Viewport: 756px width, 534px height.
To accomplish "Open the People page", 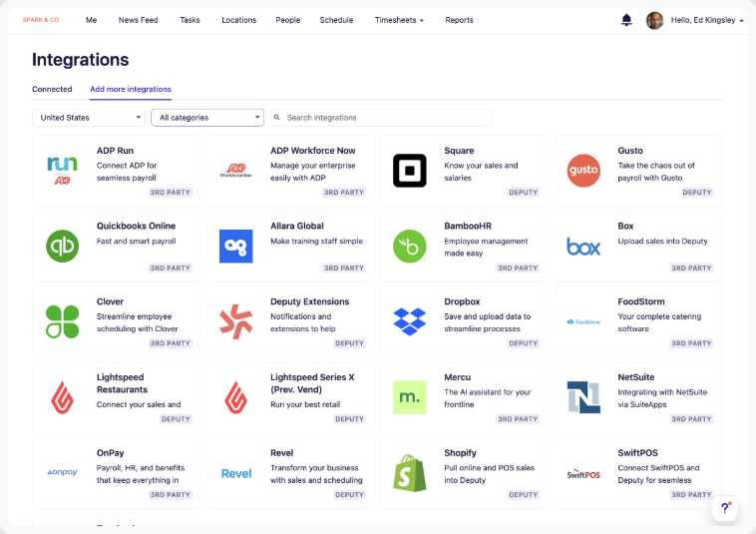I will pos(288,20).
